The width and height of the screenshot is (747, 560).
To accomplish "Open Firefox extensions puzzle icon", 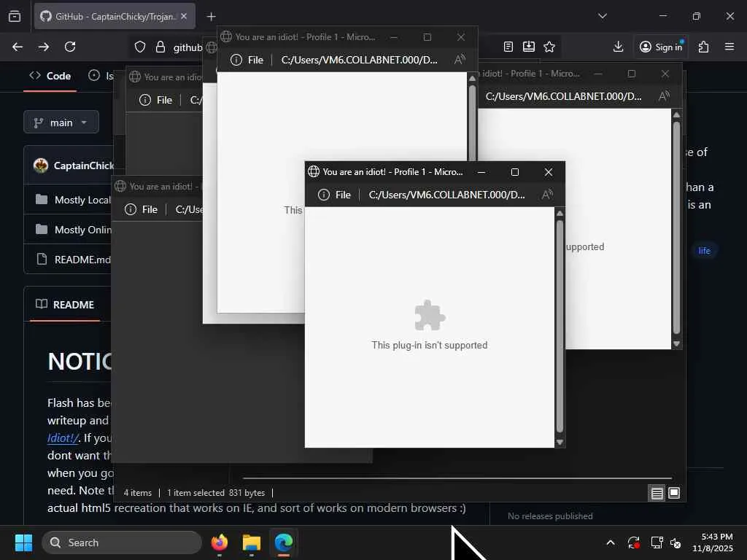I will [704, 47].
